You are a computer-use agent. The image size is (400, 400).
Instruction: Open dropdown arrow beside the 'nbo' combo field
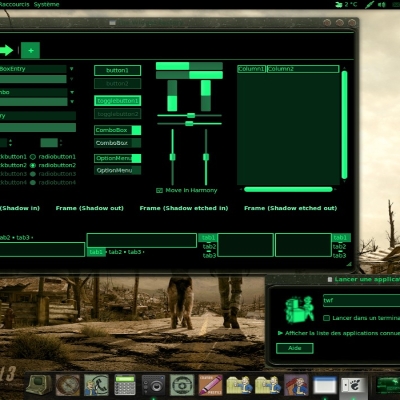(72, 92)
